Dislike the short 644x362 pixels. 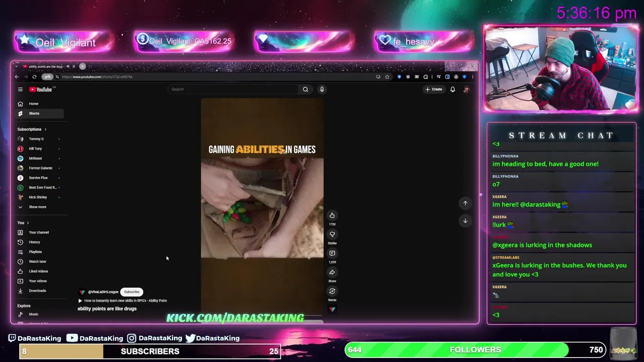[332, 234]
